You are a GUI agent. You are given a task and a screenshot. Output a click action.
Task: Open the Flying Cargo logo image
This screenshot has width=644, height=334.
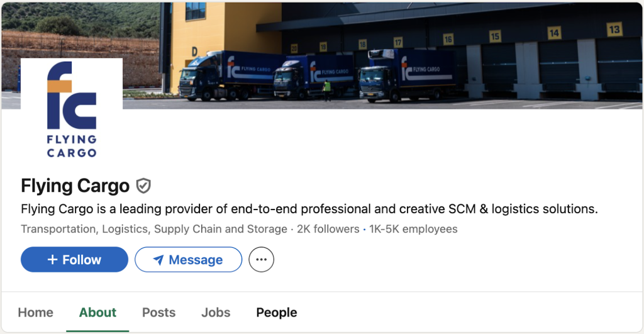click(x=72, y=109)
